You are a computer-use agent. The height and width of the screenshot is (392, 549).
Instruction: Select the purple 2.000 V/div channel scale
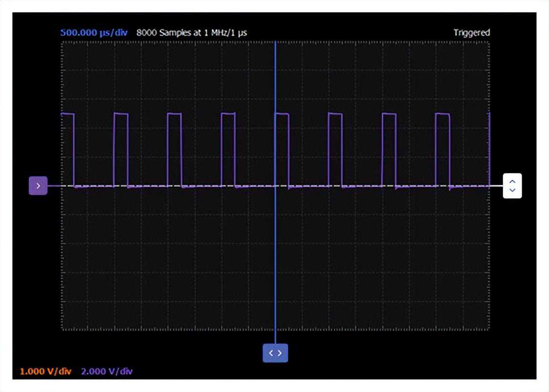(106, 372)
